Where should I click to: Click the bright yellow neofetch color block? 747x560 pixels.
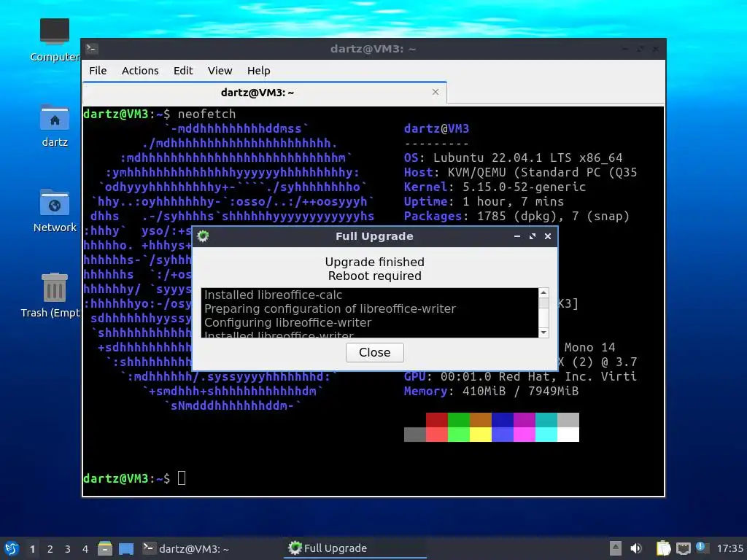click(480, 435)
